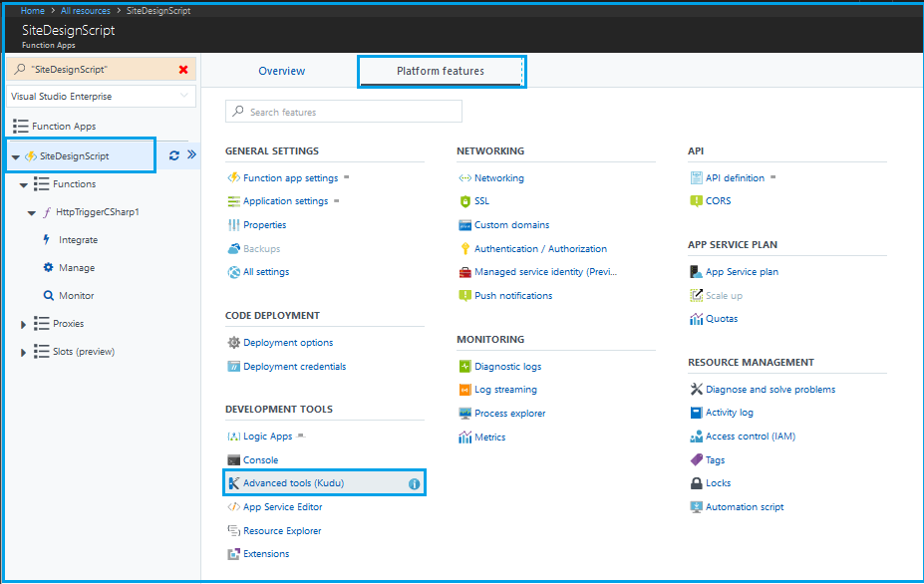Viewport: 924px width, 584px height.
Task: Go to Home in breadcrumb
Action: 33,11
